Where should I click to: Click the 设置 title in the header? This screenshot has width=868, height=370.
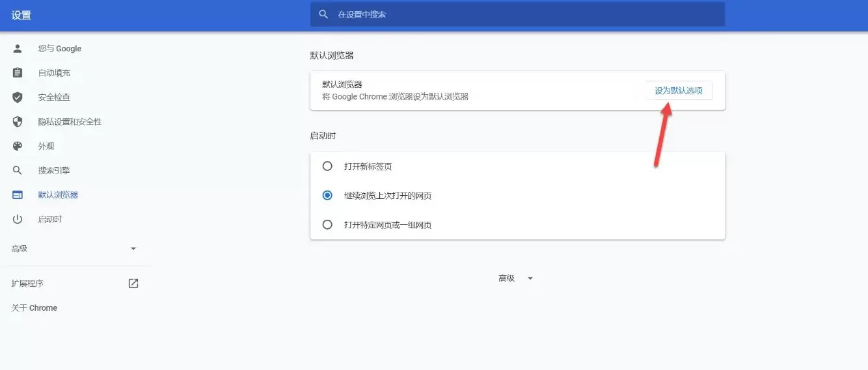(x=21, y=15)
